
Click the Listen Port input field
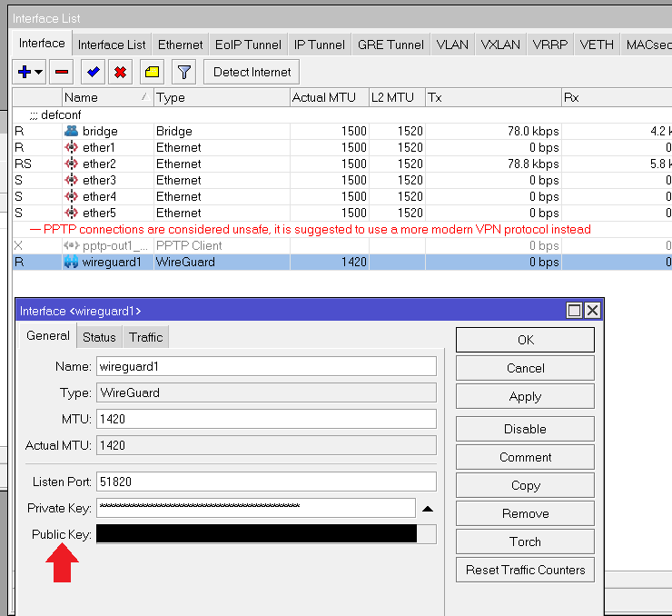point(266,482)
